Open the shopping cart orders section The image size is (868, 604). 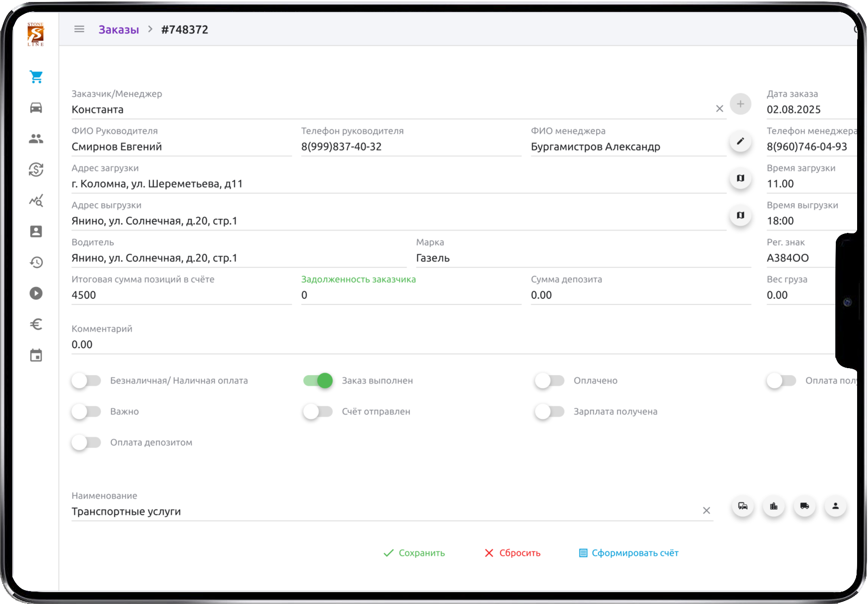(x=36, y=77)
